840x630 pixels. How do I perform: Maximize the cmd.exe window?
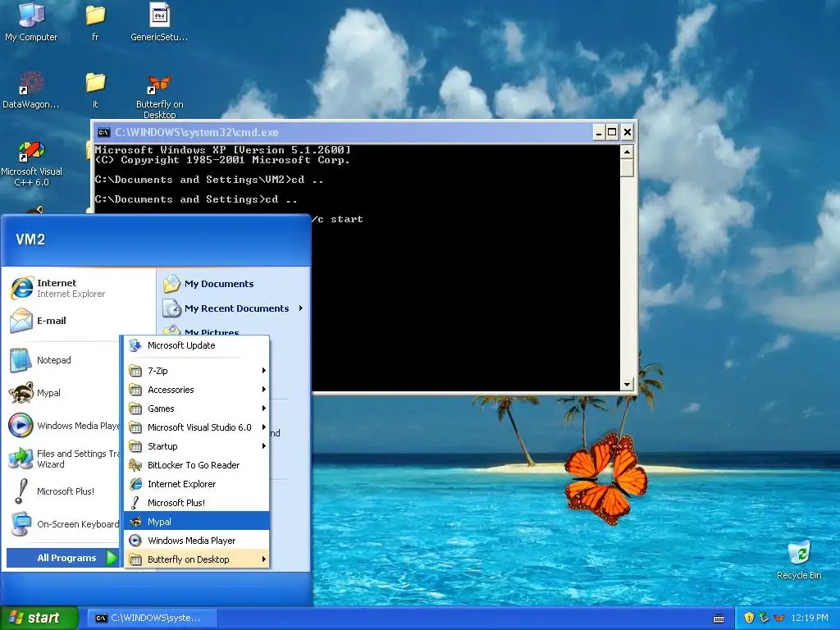pos(612,132)
